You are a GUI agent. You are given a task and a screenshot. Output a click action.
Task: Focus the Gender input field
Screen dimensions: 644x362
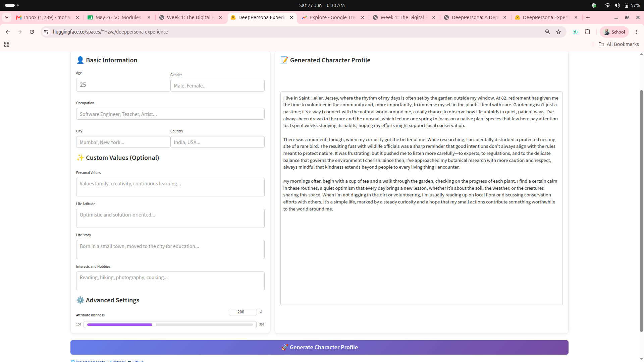click(x=217, y=86)
